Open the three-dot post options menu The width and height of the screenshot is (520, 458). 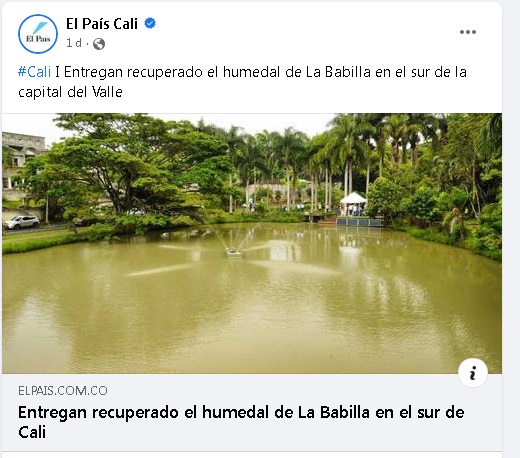click(468, 32)
